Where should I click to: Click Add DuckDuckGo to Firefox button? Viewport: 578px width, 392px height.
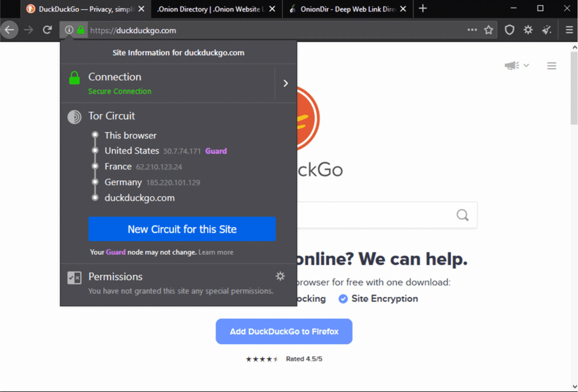click(x=284, y=331)
